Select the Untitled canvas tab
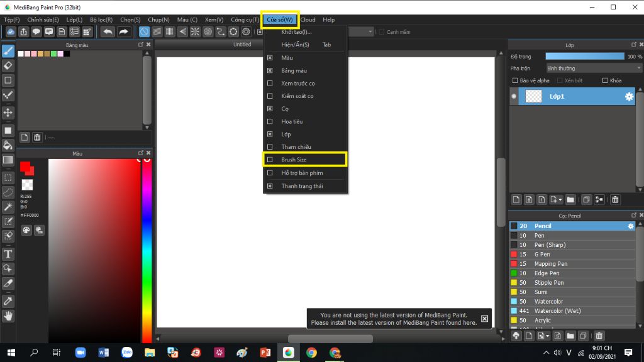This screenshot has height=362, width=644. 242,45
